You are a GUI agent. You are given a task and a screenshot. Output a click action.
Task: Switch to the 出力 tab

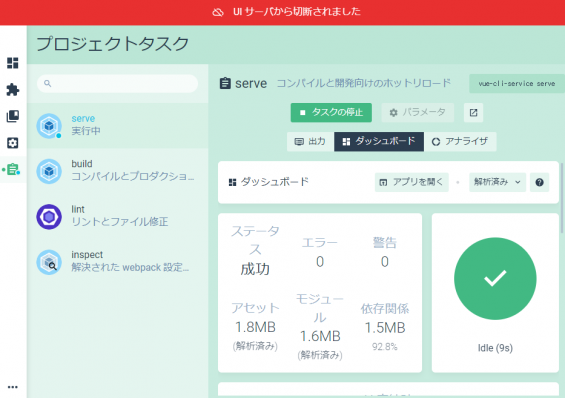tap(310, 142)
